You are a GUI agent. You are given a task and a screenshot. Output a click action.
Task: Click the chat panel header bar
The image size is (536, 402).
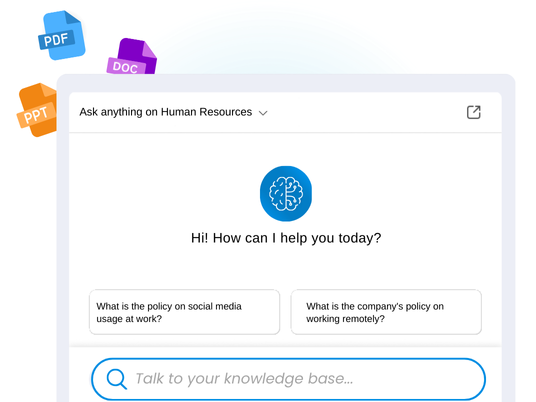(x=285, y=112)
